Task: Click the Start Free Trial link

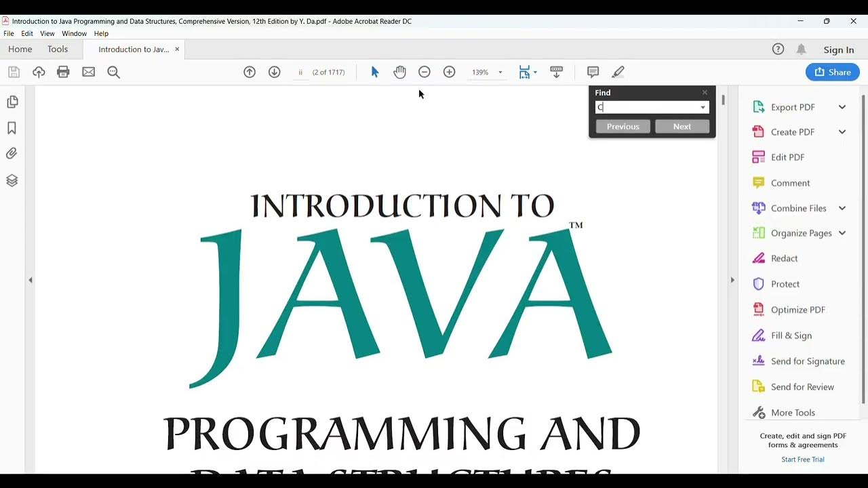Action: pyautogui.click(x=803, y=460)
